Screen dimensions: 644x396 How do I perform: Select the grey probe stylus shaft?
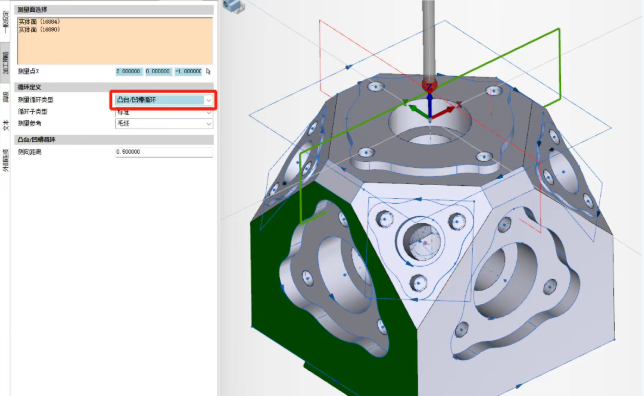coord(429,39)
